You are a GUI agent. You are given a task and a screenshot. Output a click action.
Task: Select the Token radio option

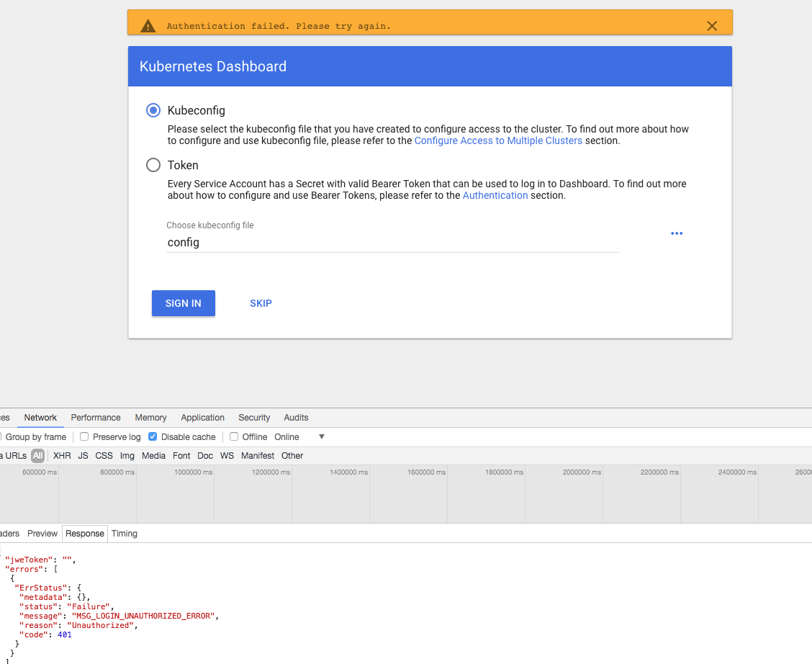coord(153,165)
